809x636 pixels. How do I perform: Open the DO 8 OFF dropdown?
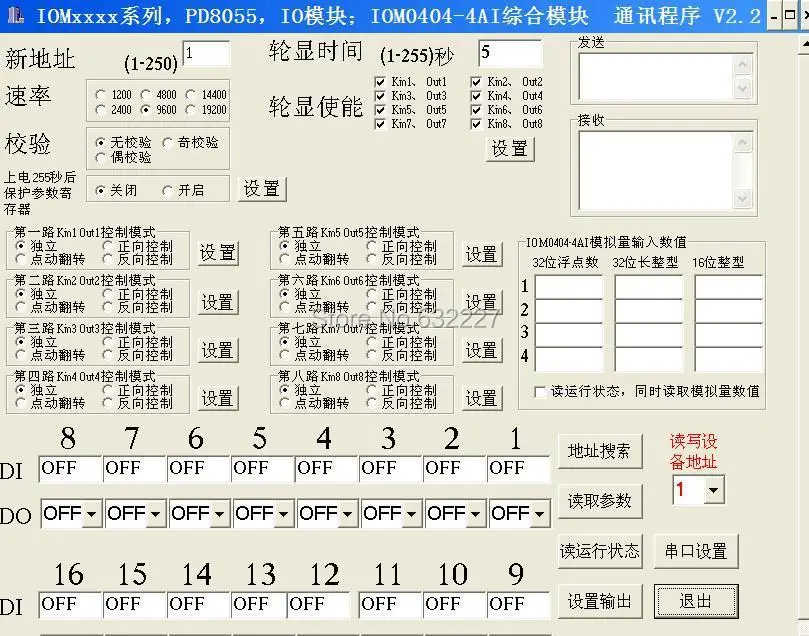tap(92, 514)
